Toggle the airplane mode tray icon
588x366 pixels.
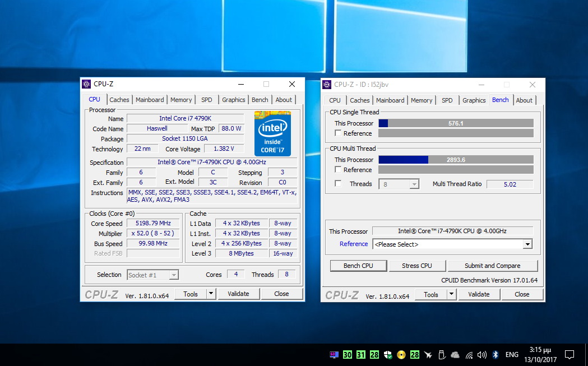coord(428,355)
